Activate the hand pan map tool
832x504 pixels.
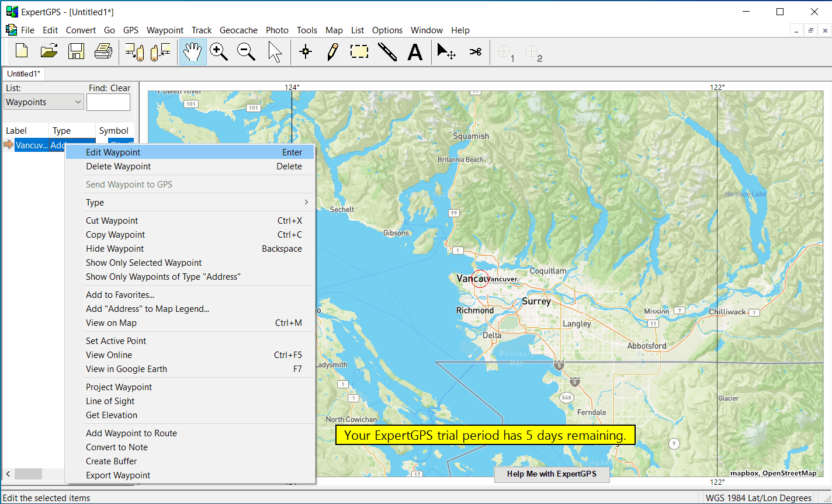[192, 52]
